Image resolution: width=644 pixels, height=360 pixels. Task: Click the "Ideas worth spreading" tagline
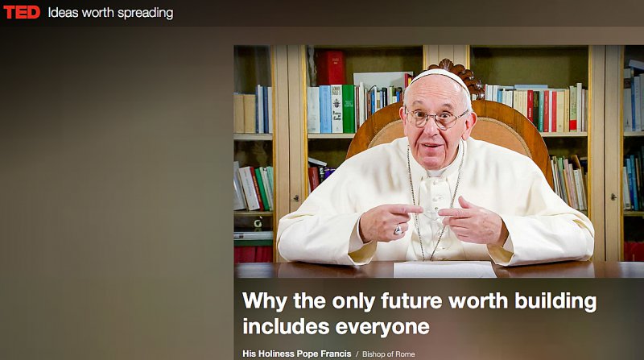pyautogui.click(x=110, y=13)
